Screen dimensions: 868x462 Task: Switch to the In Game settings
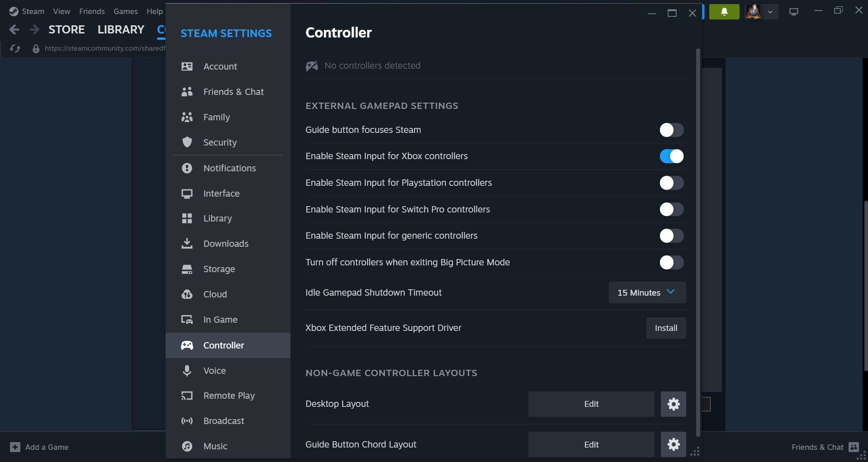pyautogui.click(x=220, y=320)
